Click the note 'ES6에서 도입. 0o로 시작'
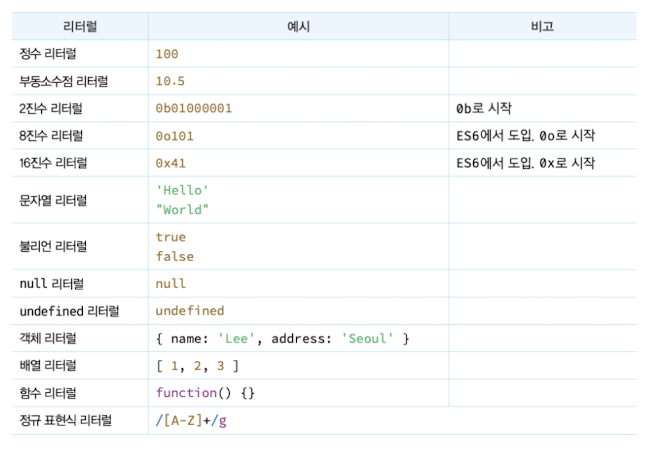The width and height of the screenshot is (653, 458). tap(526, 136)
